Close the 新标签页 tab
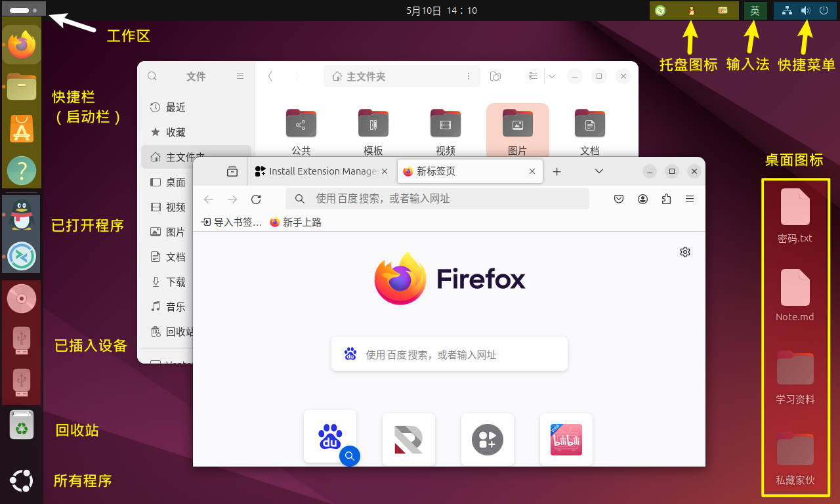This screenshot has width=840, height=504. coord(532,171)
